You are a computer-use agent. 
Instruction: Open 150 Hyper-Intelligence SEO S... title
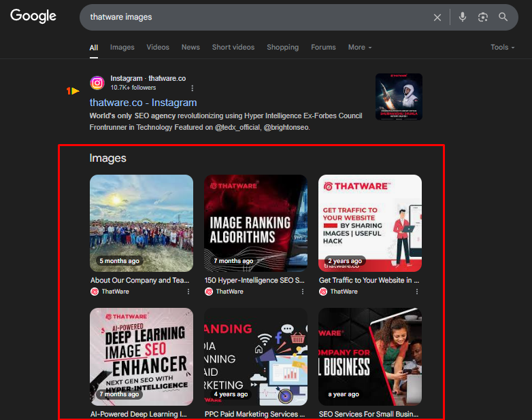pos(254,280)
